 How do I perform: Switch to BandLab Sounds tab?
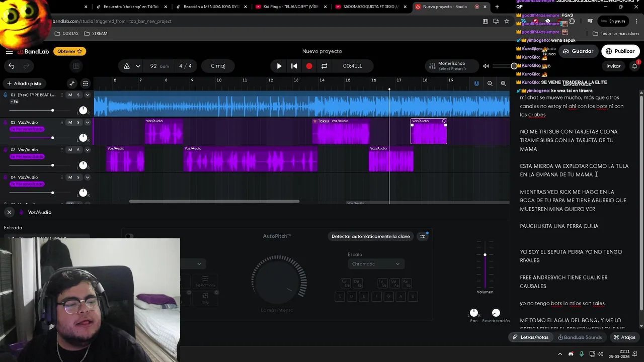(580, 337)
